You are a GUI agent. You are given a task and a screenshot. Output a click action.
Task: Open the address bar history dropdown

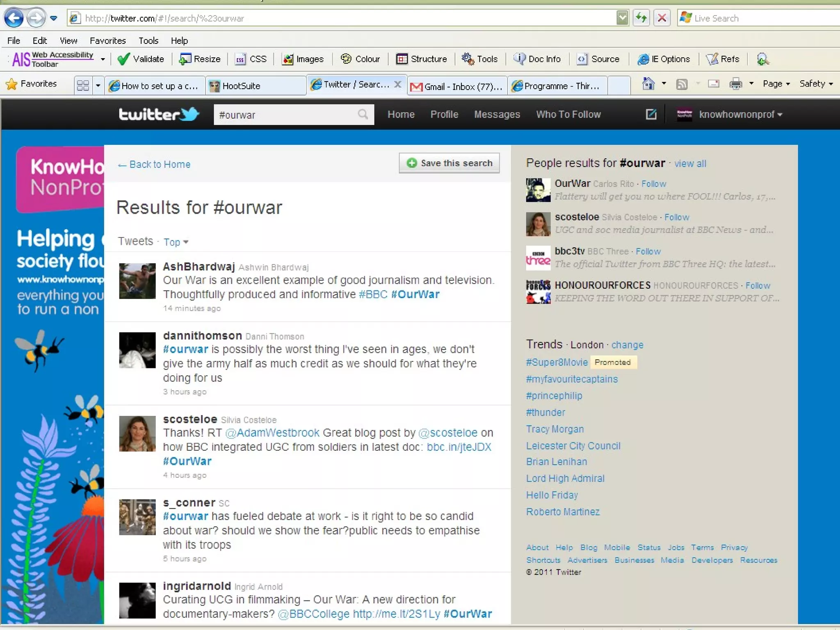[622, 18]
